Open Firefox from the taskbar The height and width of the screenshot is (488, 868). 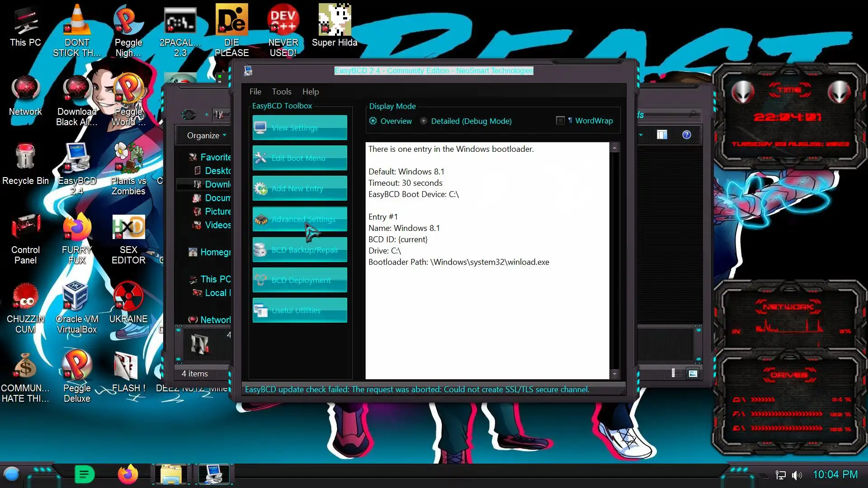pos(127,474)
